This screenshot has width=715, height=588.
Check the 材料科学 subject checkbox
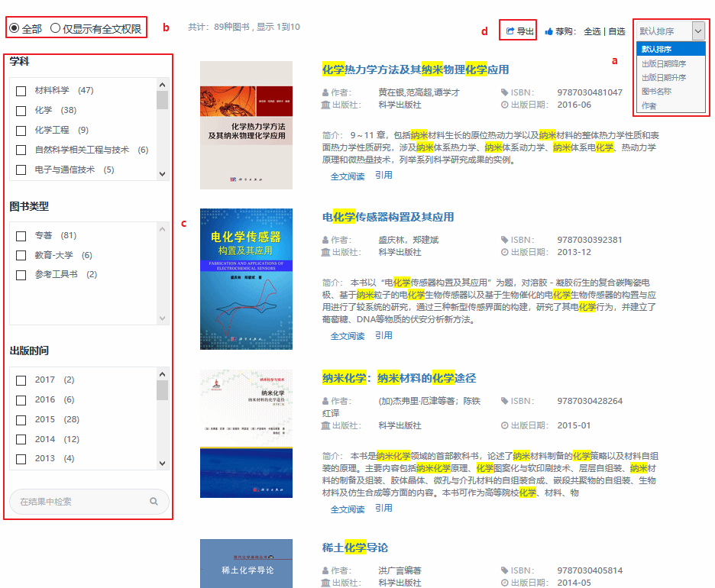point(21,91)
